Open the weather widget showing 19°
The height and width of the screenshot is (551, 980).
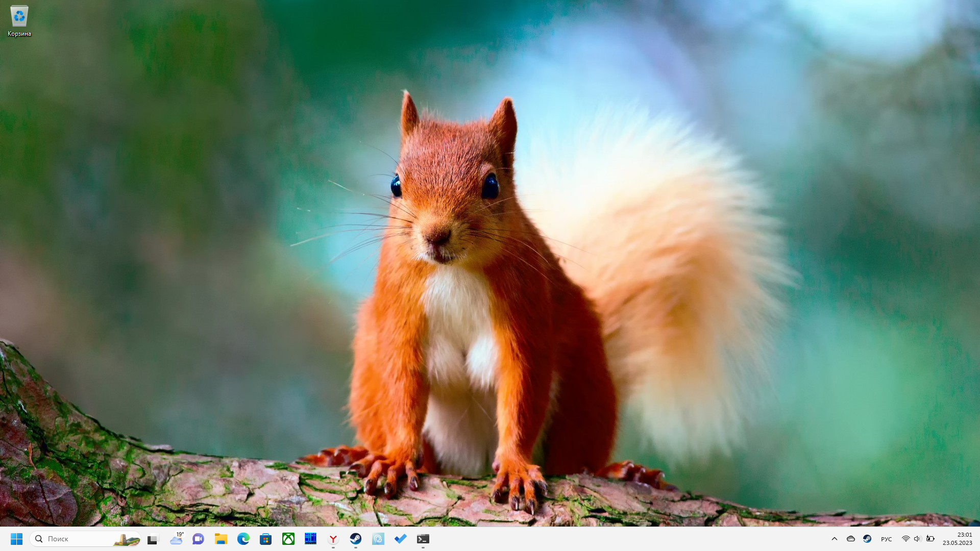176,539
